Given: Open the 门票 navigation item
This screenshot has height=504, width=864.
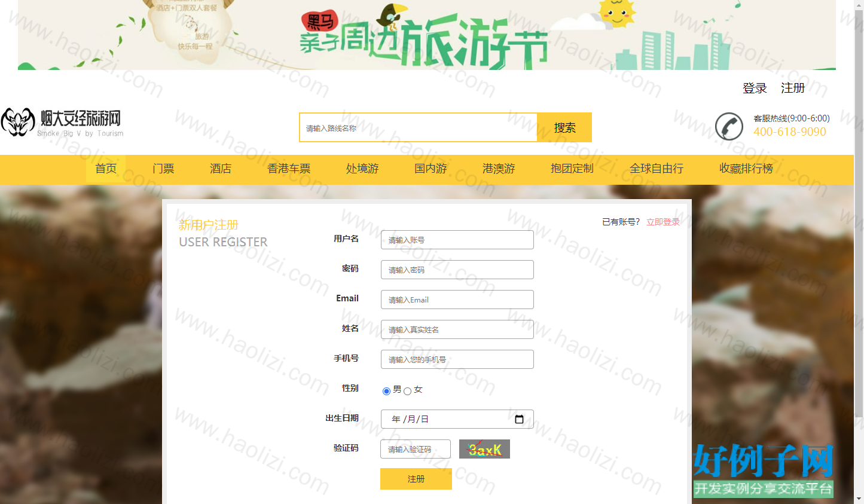Looking at the screenshot, I should 163,169.
